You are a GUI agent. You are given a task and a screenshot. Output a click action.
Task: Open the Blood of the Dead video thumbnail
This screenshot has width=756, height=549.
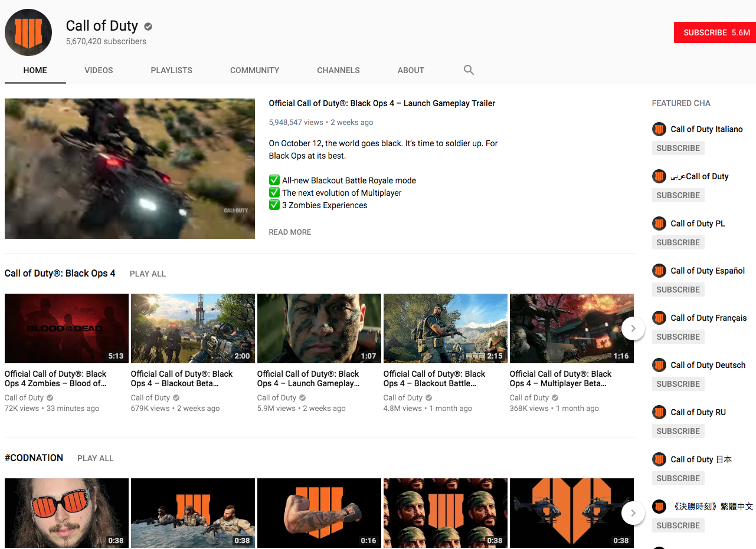(x=67, y=328)
